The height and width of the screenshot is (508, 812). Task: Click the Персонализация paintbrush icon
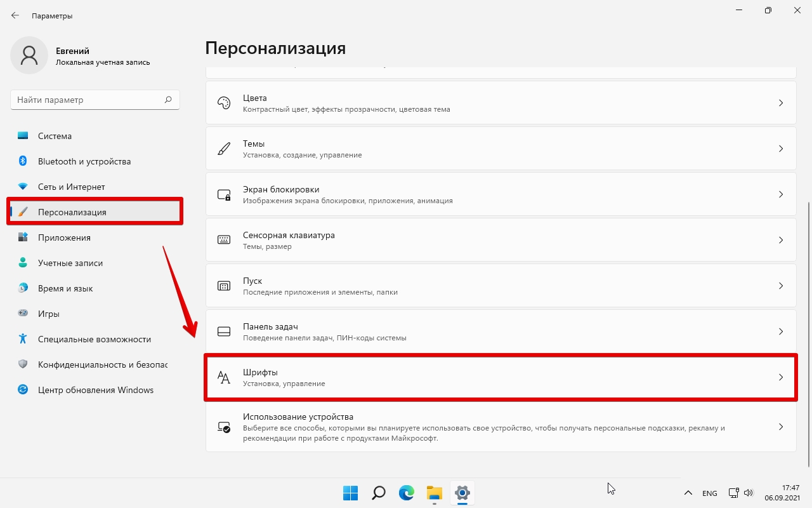click(23, 212)
